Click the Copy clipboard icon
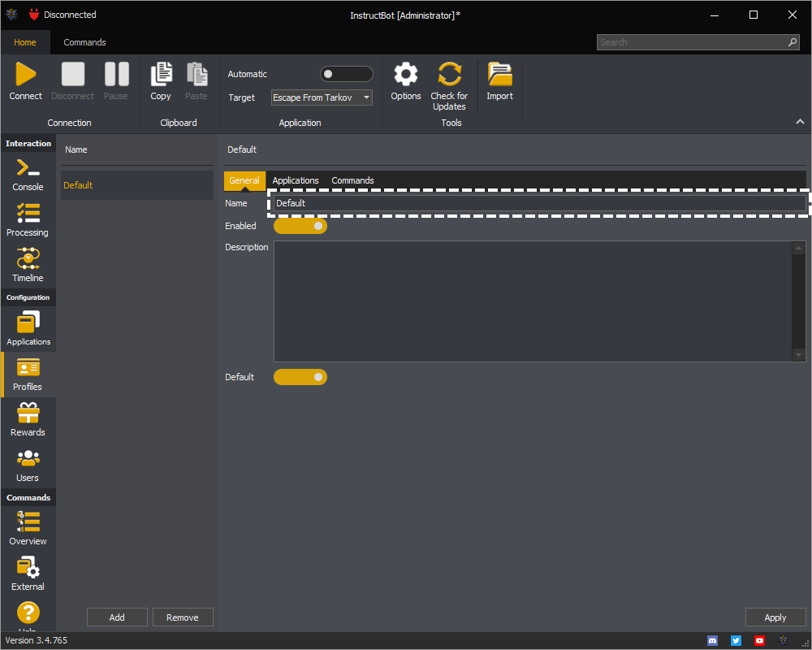 (161, 74)
